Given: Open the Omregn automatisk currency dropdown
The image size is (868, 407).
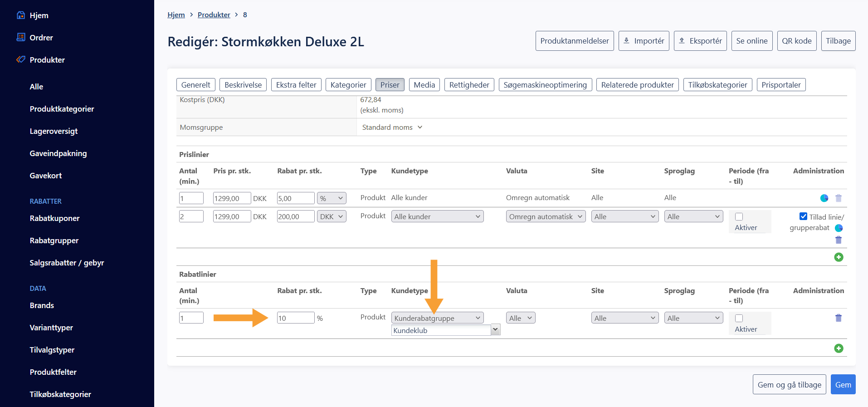Looking at the screenshot, I should (x=545, y=216).
